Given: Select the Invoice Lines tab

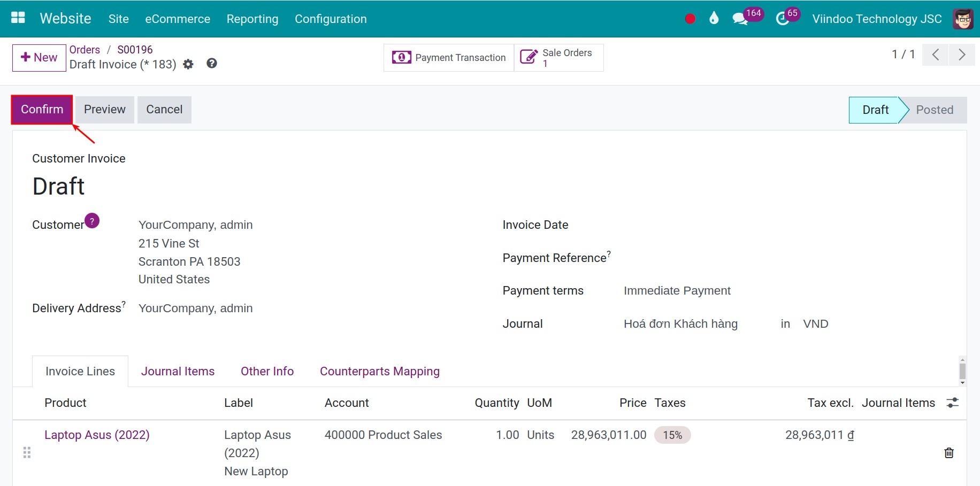Looking at the screenshot, I should 80,372.
